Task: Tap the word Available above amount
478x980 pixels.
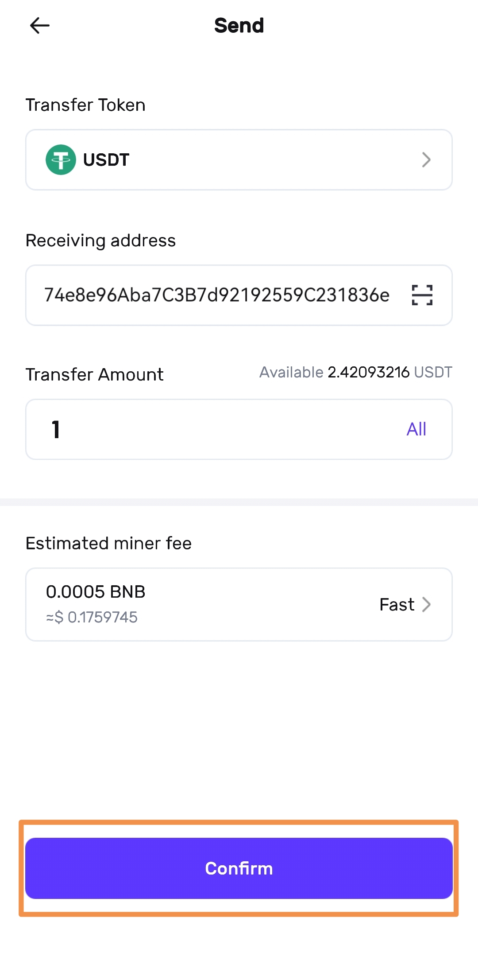Action: point(291,372)
